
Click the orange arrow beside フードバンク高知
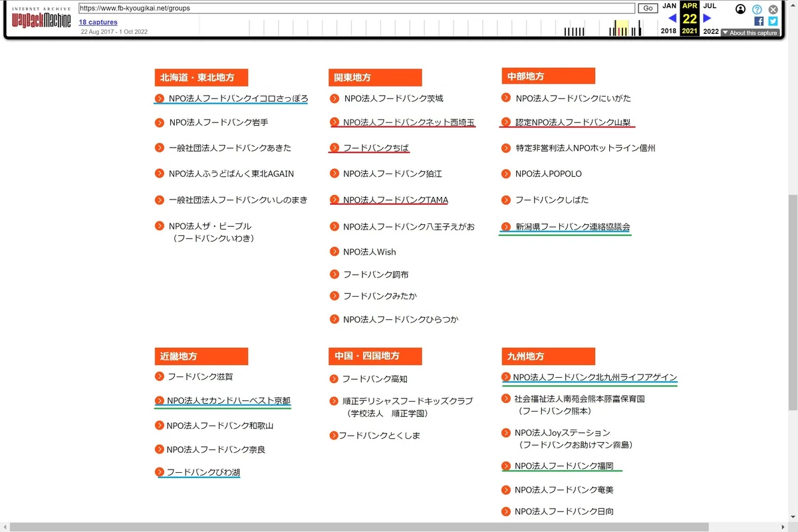coord(334,379)
